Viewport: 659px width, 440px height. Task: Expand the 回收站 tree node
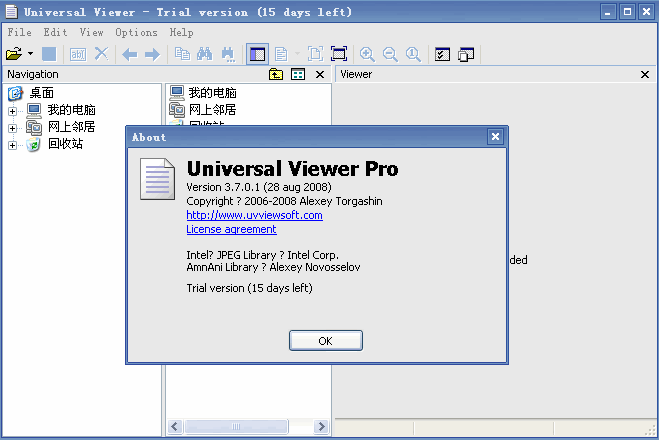12,145
